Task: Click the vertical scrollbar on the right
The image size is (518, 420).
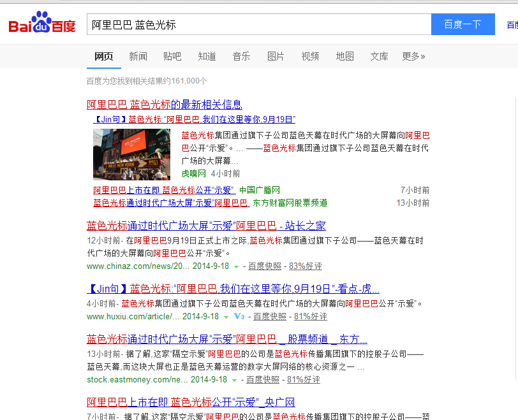Action: [516, 238]
